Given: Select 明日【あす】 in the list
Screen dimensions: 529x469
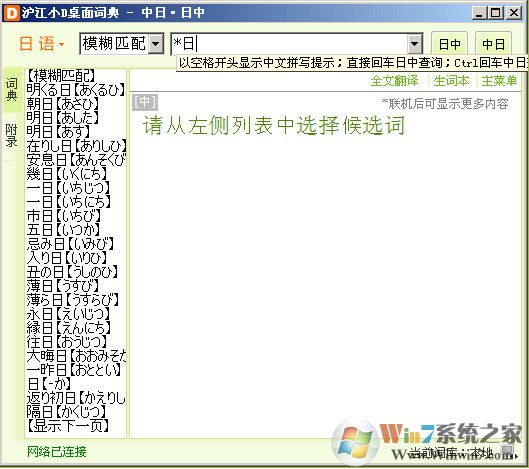Looking at the screenshot, I should (58, 132).
